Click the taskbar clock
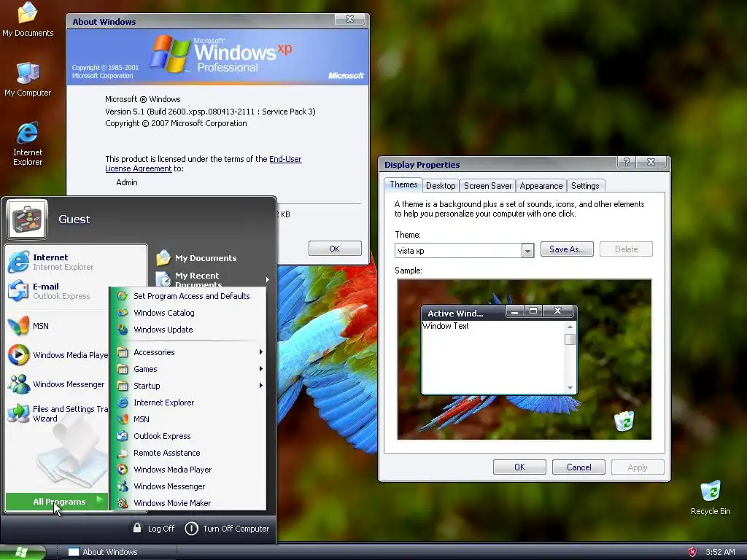Image resolution: width=747 pixels, height=560 pixels. [720, 552]
